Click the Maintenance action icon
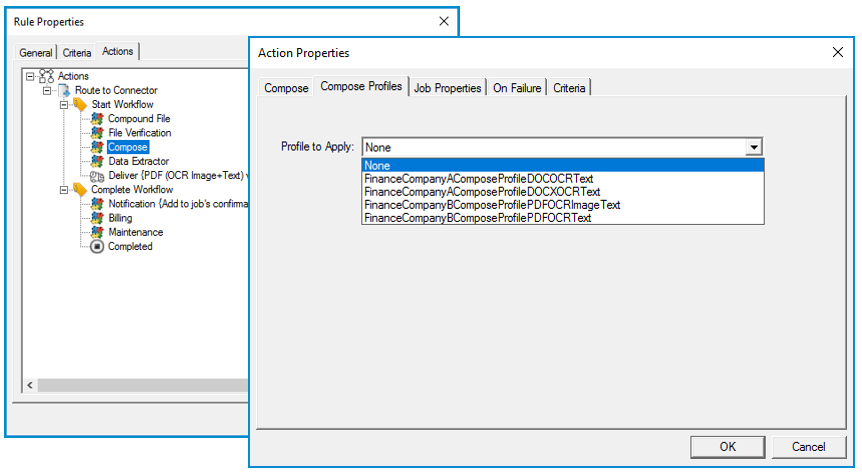862x473 pixels. pyautogui.click(x=97, y=232)
